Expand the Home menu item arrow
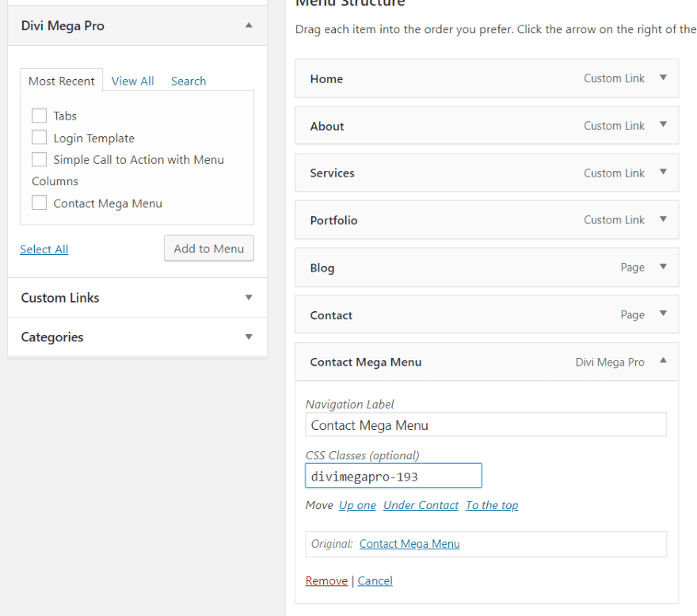 [x=663, y=78]
